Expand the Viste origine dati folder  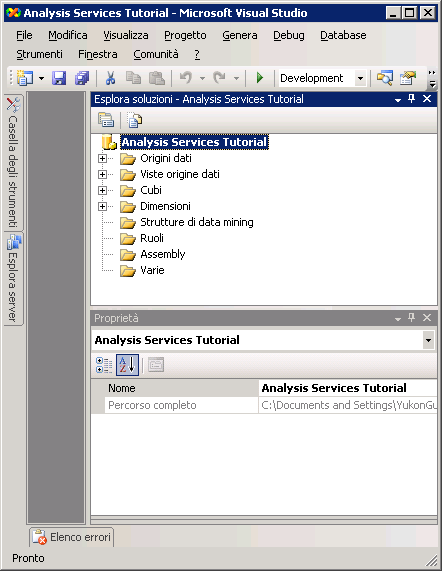tap(102, 174)
